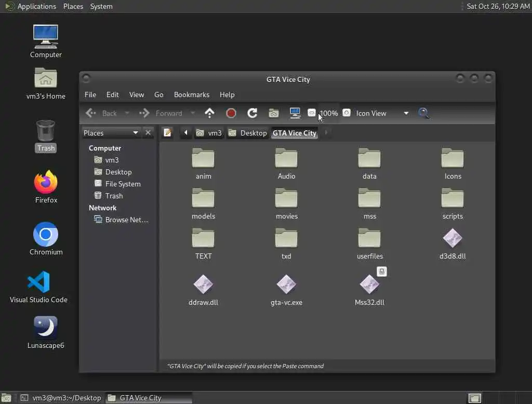Reload the current folder

tap(252, 113)
